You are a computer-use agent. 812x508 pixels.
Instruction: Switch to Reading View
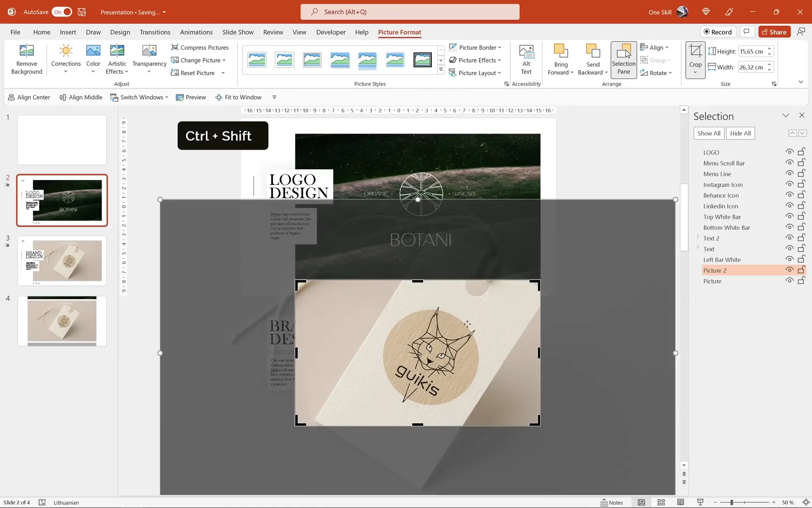(x=680, y=502)
